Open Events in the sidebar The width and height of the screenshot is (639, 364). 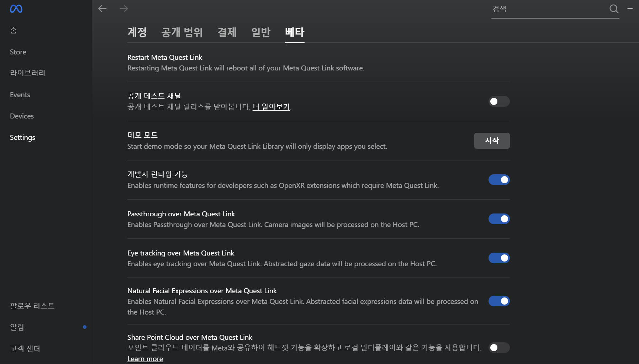click(20, 95)
